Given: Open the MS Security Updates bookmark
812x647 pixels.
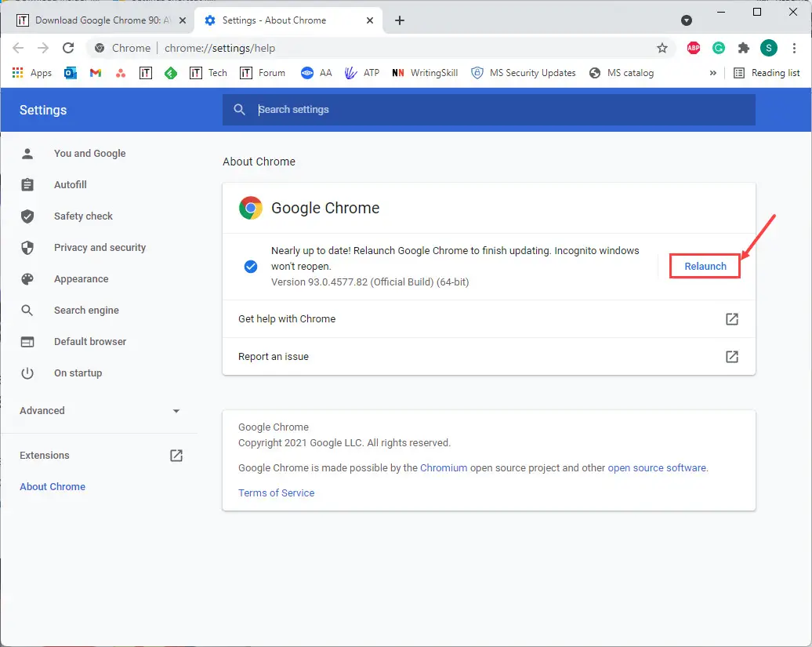Looking at the screenshot, I should pos(524,73).
